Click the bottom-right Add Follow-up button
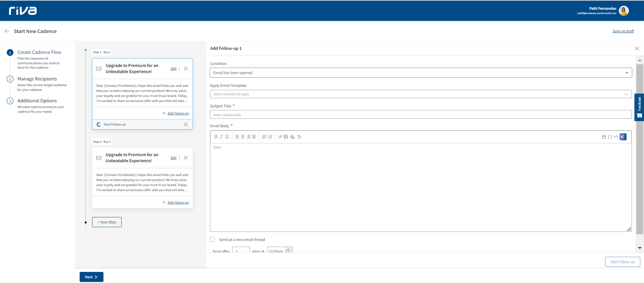Viewport: 644px width, 283px height. (622, 262)
